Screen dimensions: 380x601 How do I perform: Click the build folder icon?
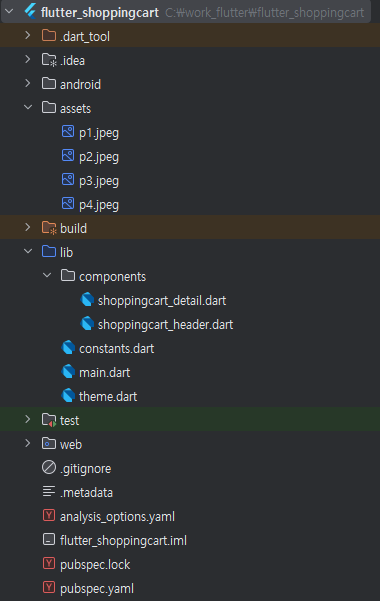pos(49,228)
